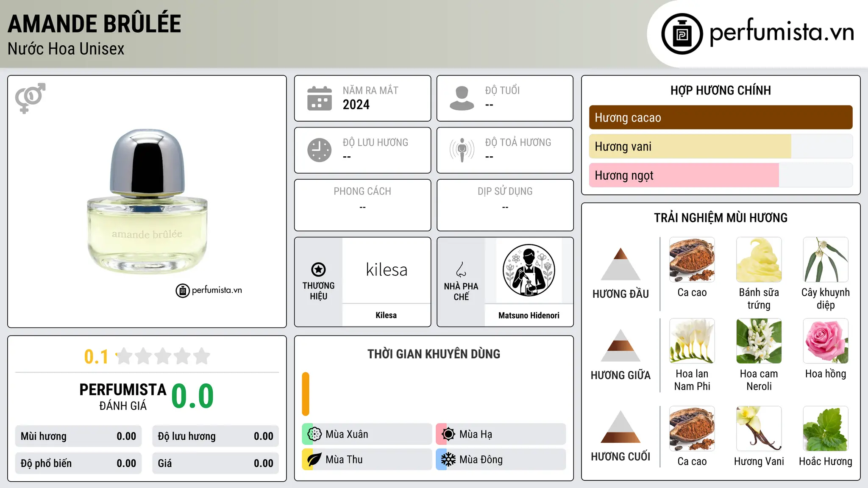This screenshot has height=488, width=868.
Task: Click the yellow Hương vani accord bar
Action: pos(690,146)
